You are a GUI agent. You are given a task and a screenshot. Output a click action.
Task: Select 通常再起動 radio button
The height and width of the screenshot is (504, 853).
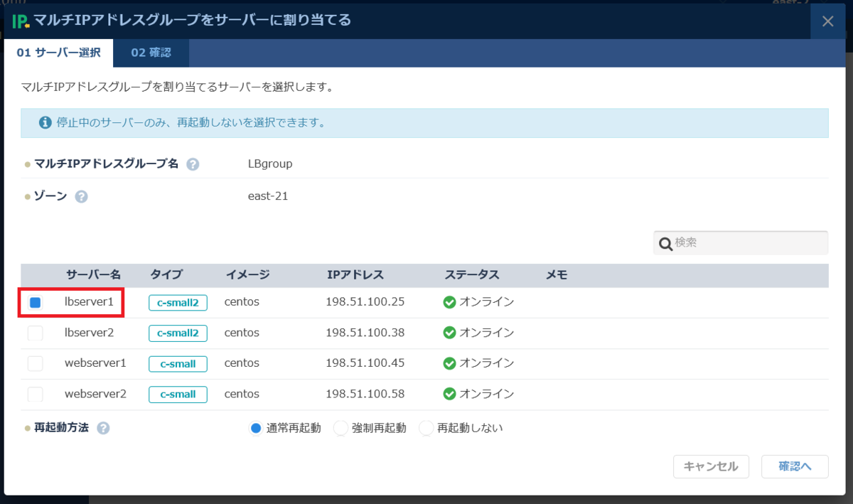[x=256, y=428]
